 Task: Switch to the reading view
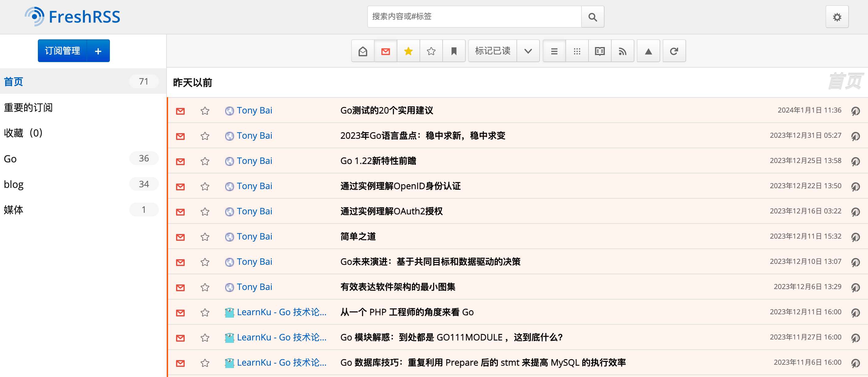click(x=600, y=51)
